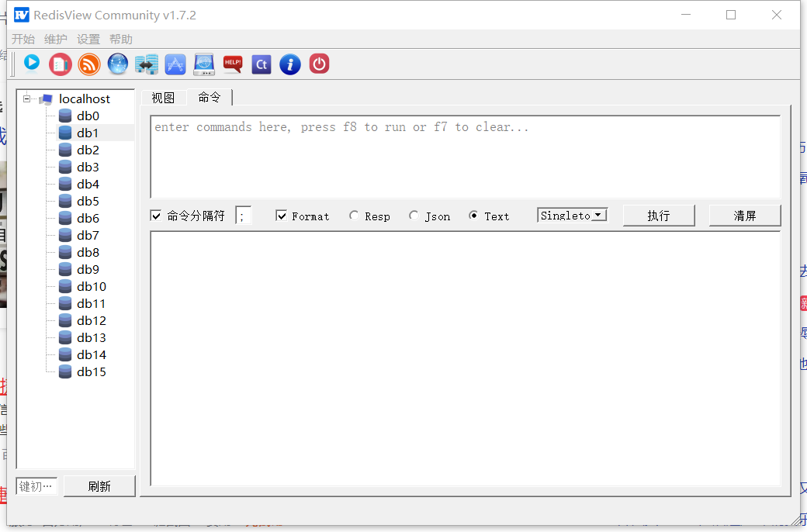Click the database cylinder icon beside db0

[65, 116]
